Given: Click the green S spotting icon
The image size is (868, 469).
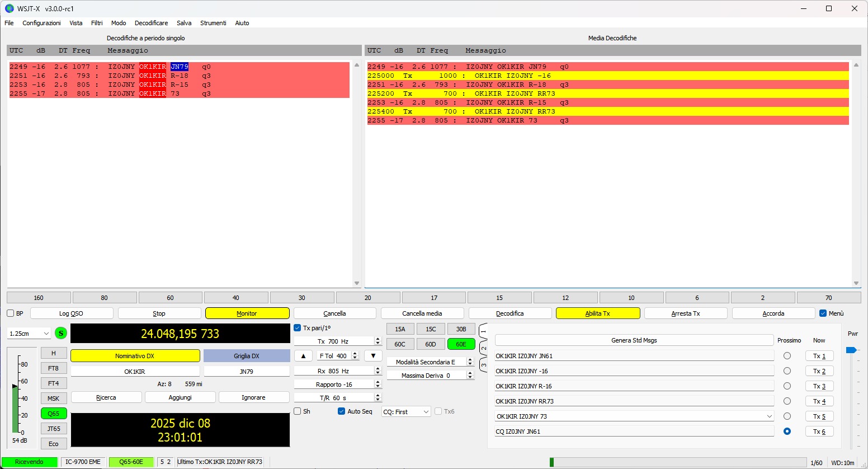Looking at the screenshot, I should point(60,333).
